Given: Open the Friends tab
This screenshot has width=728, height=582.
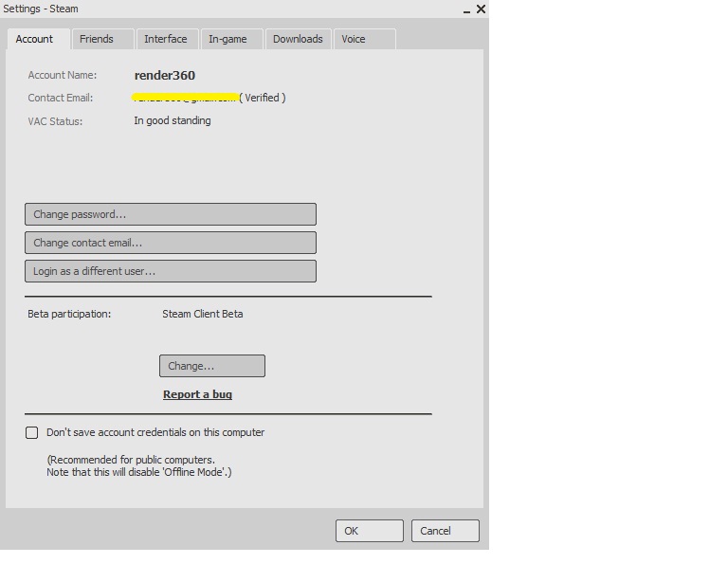Looking at the screenshot, I should 103,39.
